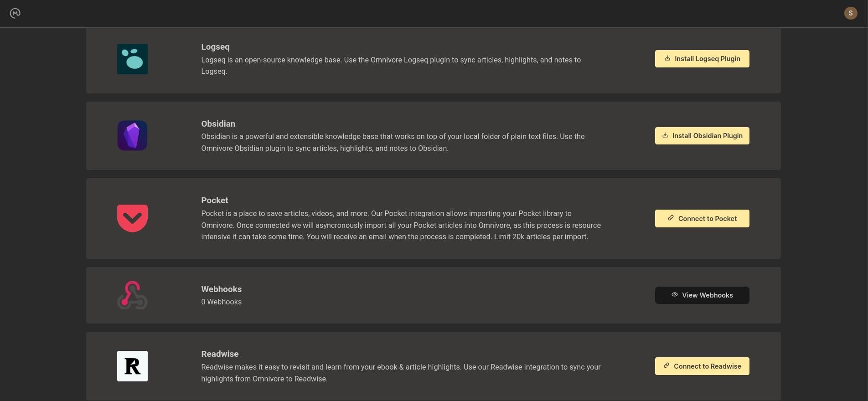Viewport: 868px width, 401px height.
Task: Click the 0 Webhooks label
Action: coord(221,302)
